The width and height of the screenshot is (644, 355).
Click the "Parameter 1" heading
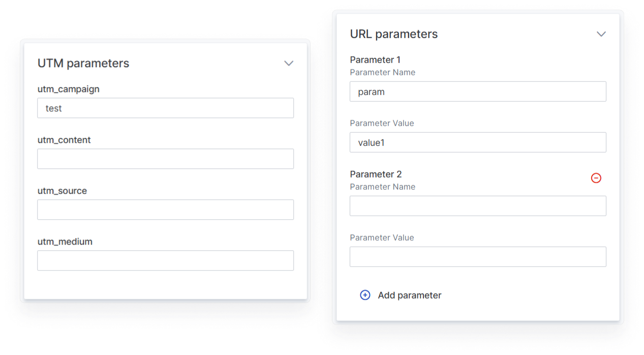(375, 60)
